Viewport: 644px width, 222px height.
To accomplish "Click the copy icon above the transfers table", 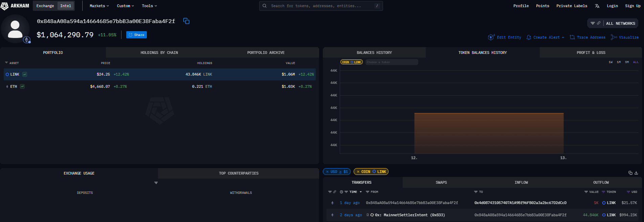I will tap(630, 173).
